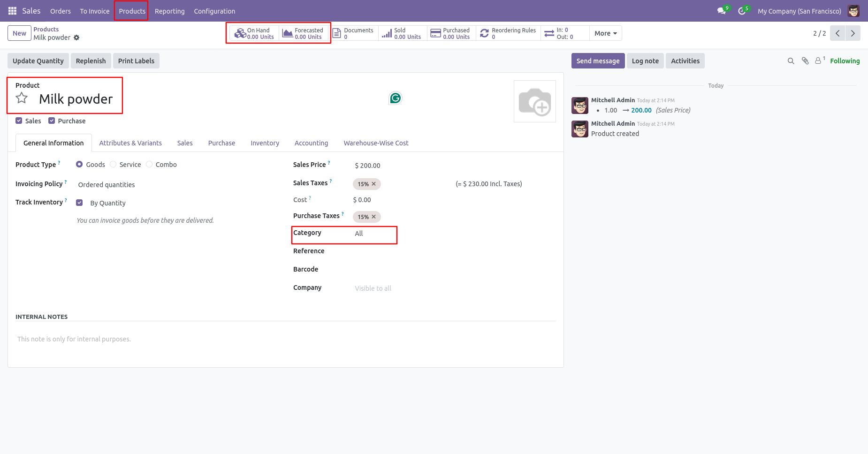Viewport: 868px width, 454px height.
Task: Click Update Quantity button
Action: pyautogui.click(x=38, y=61)
